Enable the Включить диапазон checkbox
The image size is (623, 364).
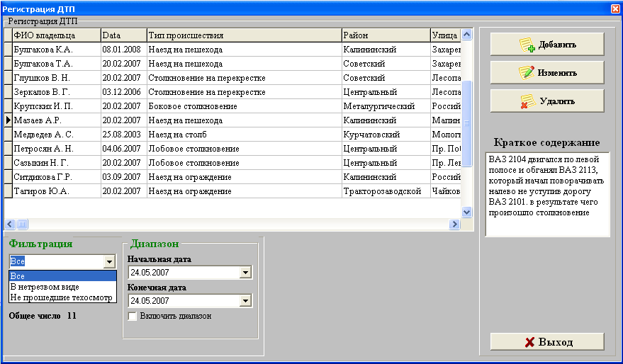(133, 316)
